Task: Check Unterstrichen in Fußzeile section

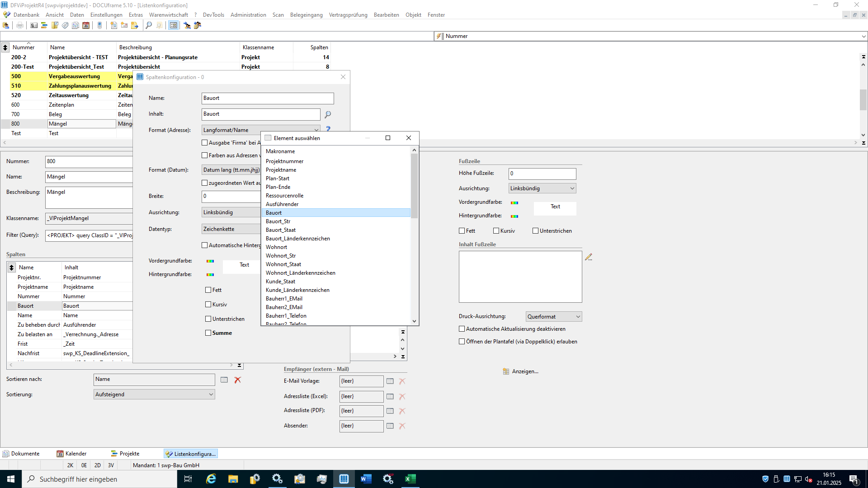Action: point(536,231)
